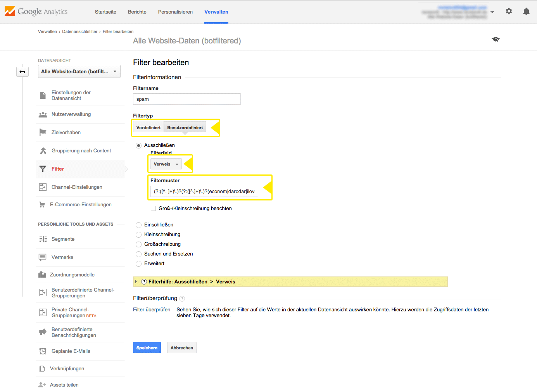Enable Groß-/Kleinschreibung beachten checkbox
Screen dimensions: 537x392
tap(154, 209)
